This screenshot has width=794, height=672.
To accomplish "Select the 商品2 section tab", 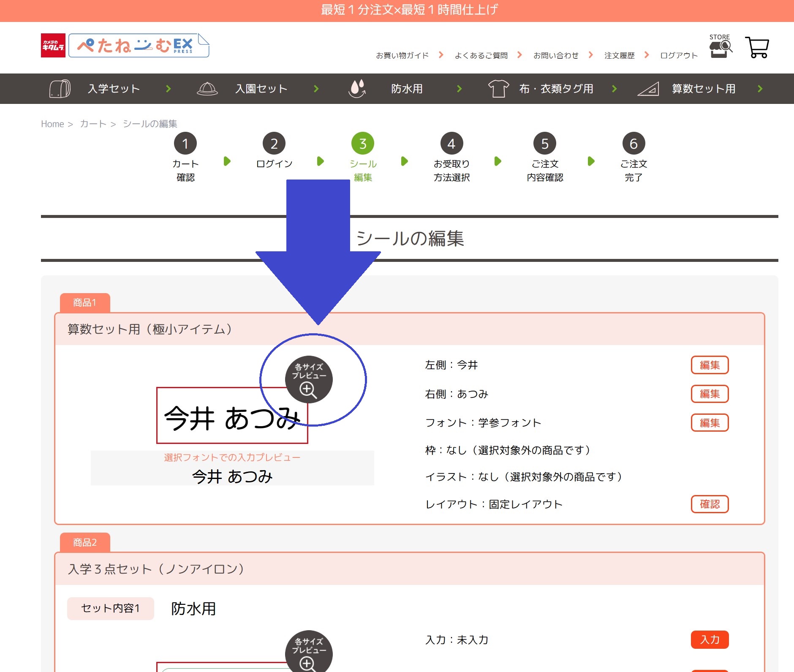I will [85, 542].
